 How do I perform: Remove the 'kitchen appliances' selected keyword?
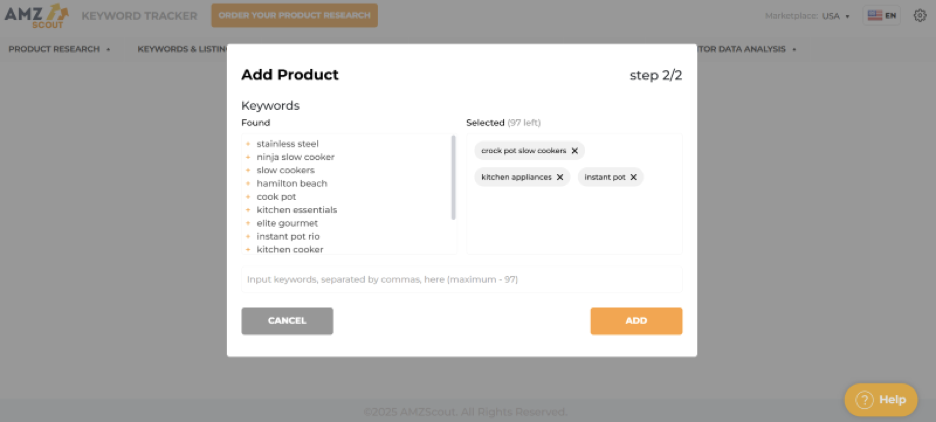[560, 177]
